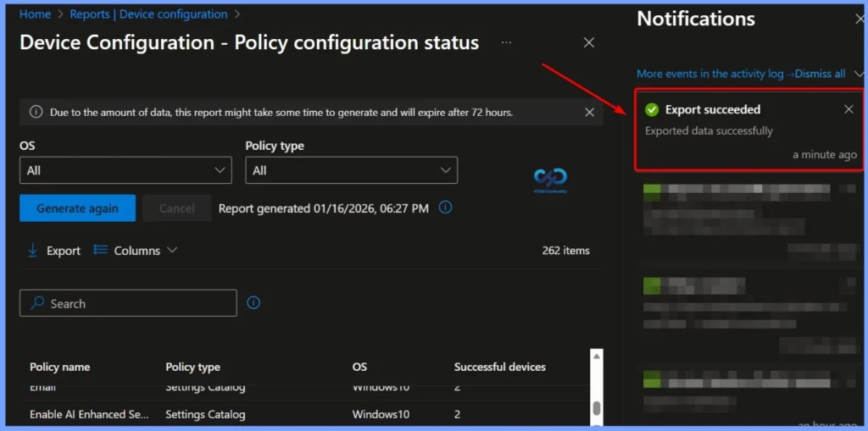This screenshot has width=868, height=431.
Task: Sort by Successful devices column header
Action: (x=500, y=367)
